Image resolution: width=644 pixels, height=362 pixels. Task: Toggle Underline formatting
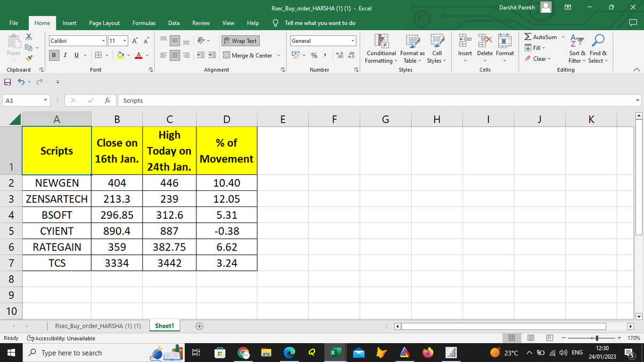click(x=77, y=56)
